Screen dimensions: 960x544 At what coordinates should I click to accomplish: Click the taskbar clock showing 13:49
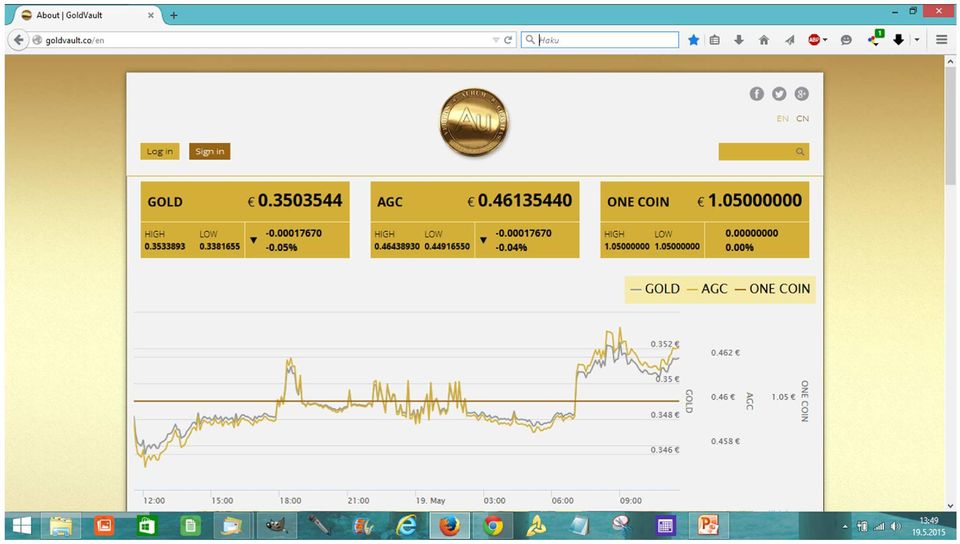(x=929, y=521)
